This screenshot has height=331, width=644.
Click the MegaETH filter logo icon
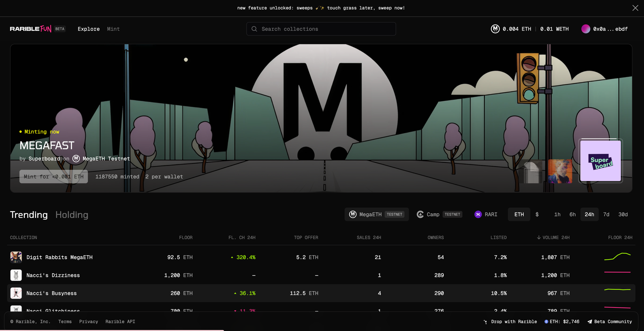pos(353,214)
